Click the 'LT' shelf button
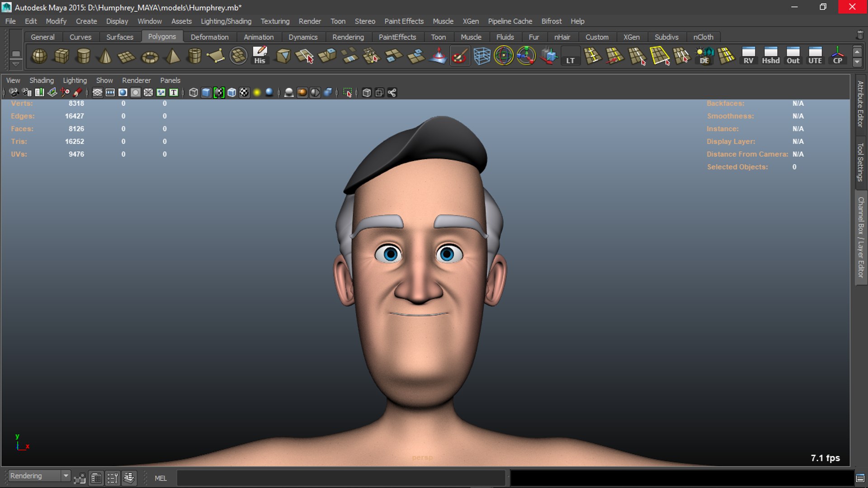The height and width of the screenshot is (488, 868). 571,56
